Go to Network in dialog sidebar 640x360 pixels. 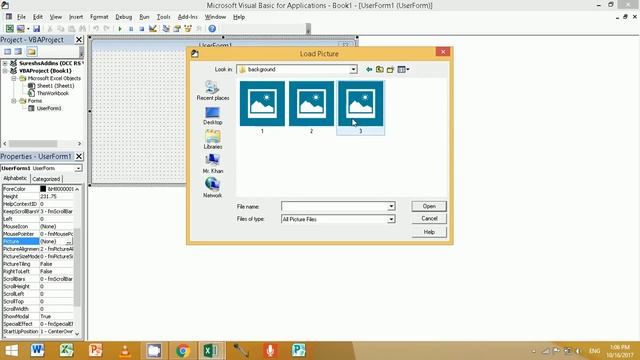pos(213,188)
